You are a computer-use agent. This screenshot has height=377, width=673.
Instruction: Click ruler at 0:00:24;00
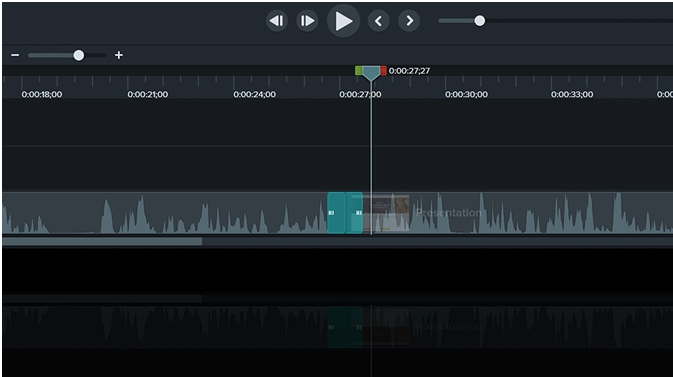point(254,94)
